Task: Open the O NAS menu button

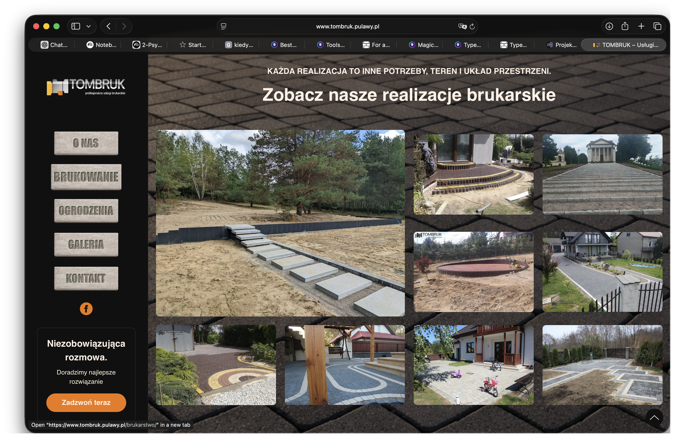Action: [86, 143]
